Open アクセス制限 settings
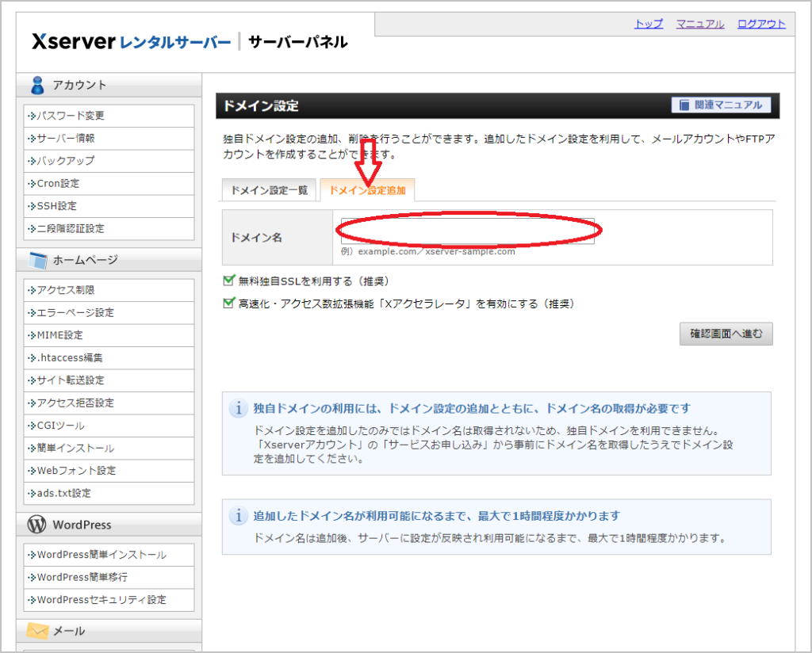This screenshot has height=653, width=812. pyautogui.click(x=109, y=290)
